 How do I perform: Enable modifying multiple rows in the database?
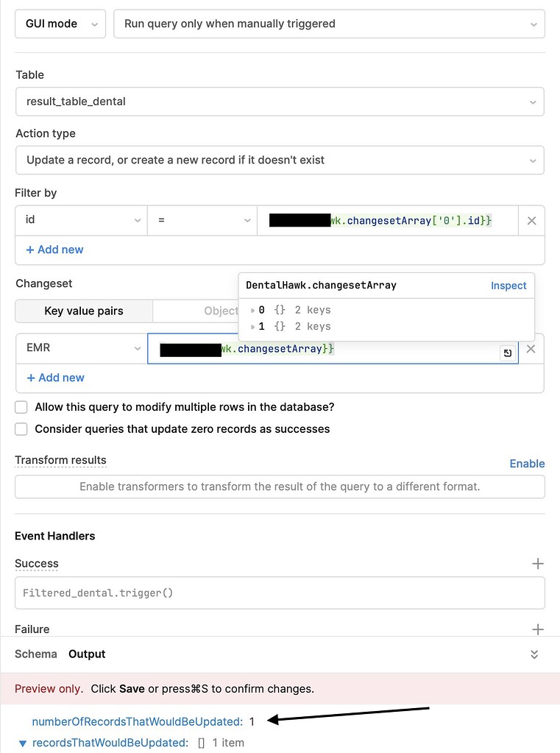coord(21,406)
